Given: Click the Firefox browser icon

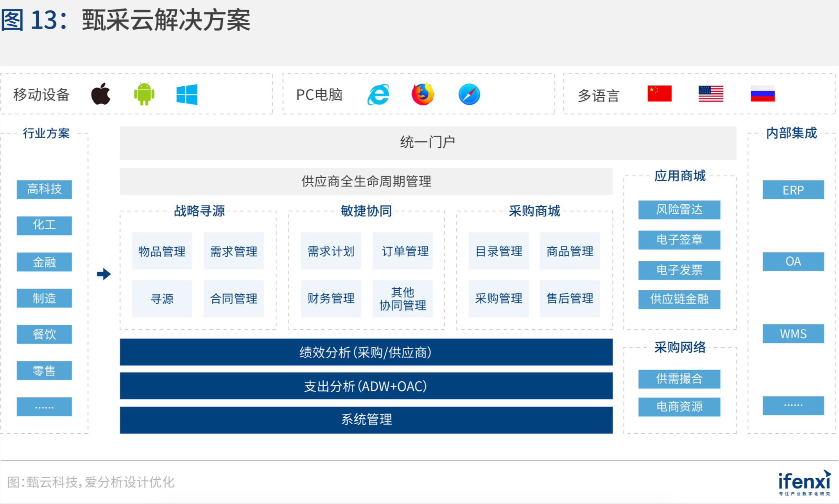Looking at the screenshot, I should click(x=423, y=94).
